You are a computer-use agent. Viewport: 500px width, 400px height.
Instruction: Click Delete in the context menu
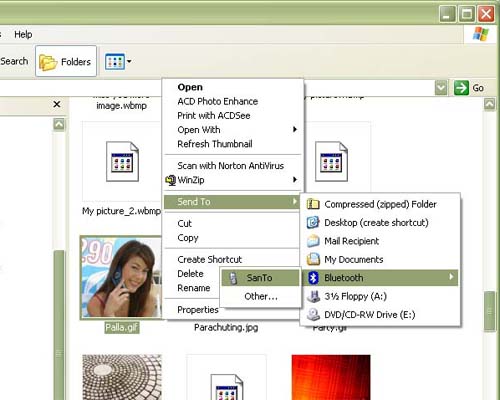point(190,274)
